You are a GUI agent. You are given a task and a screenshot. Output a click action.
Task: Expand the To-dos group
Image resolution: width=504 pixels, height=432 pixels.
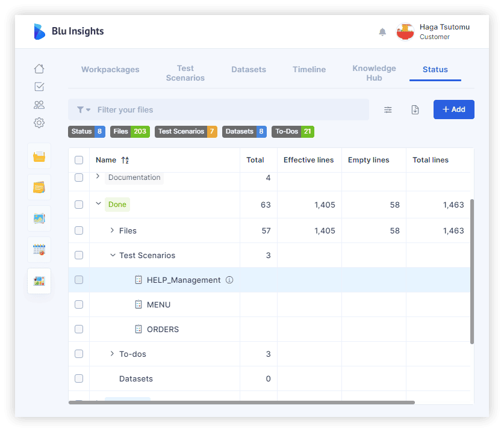[112, 354]
